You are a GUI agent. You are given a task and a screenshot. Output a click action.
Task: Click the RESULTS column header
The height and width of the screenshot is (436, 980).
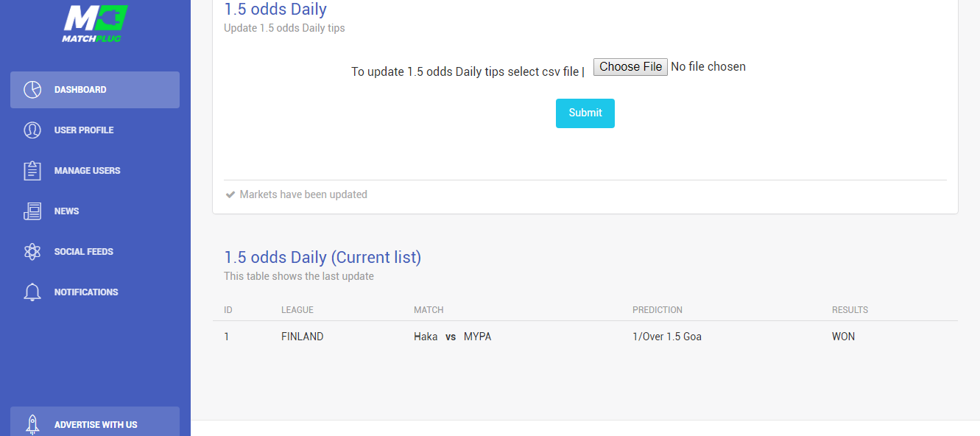click(850, 310)
